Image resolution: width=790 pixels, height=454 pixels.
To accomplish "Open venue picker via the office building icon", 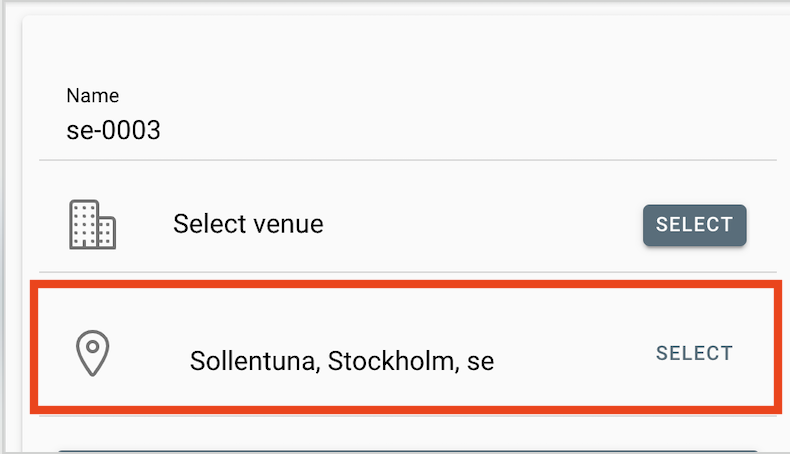I will click(92, 224).
